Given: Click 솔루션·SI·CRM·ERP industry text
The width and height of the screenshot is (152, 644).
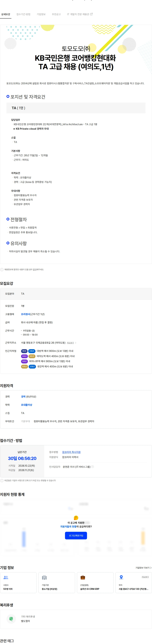Looking at the screenshot, I should pos(90,589).
